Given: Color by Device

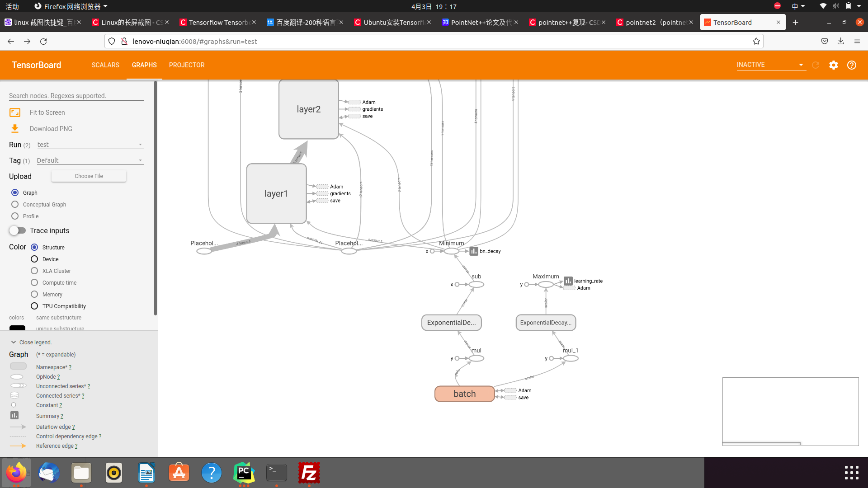Looking at the screenshot, I should pos(34,259).
